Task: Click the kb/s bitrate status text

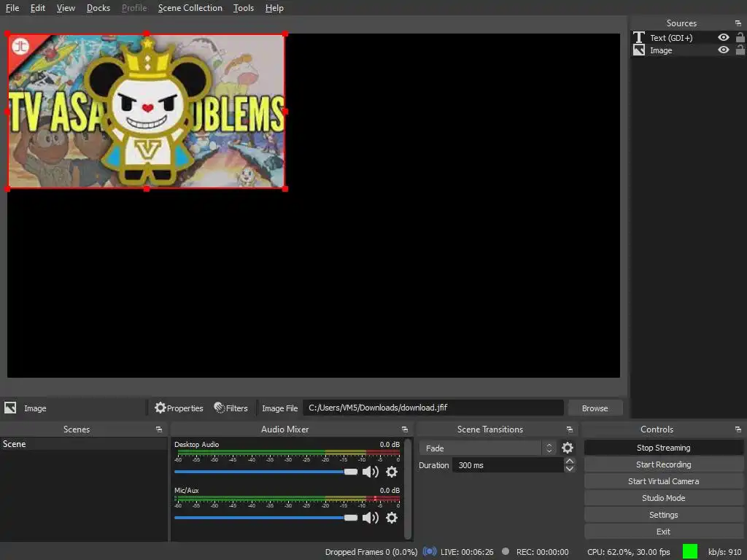Action: [724, 552]
